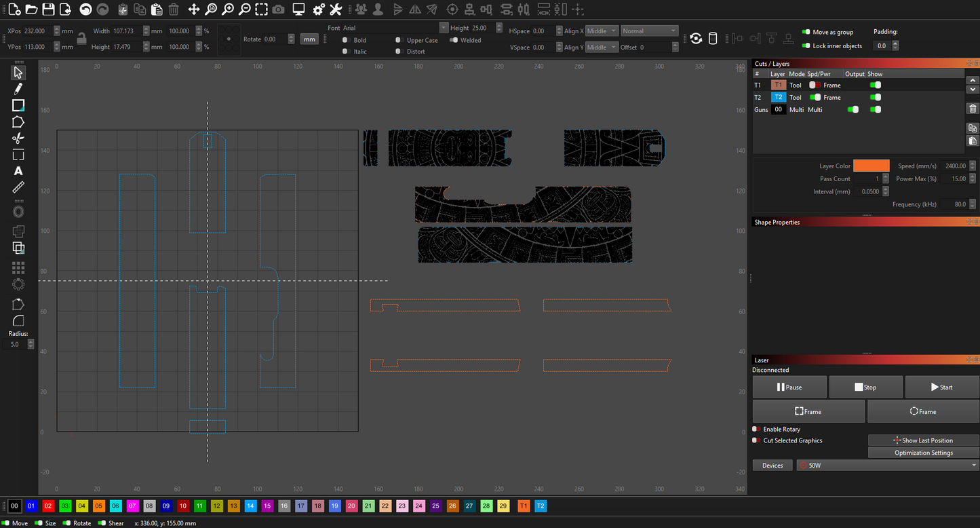980x528 pixels.
Task: Open a project with the folder icon
Action: click(x=31, y=10)
